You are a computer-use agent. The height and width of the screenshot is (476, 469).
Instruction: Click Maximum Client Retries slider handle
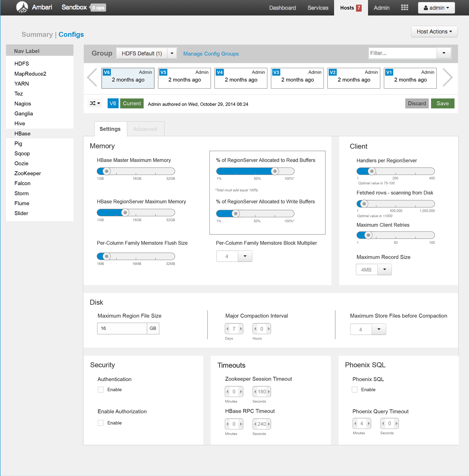point(368,235)
